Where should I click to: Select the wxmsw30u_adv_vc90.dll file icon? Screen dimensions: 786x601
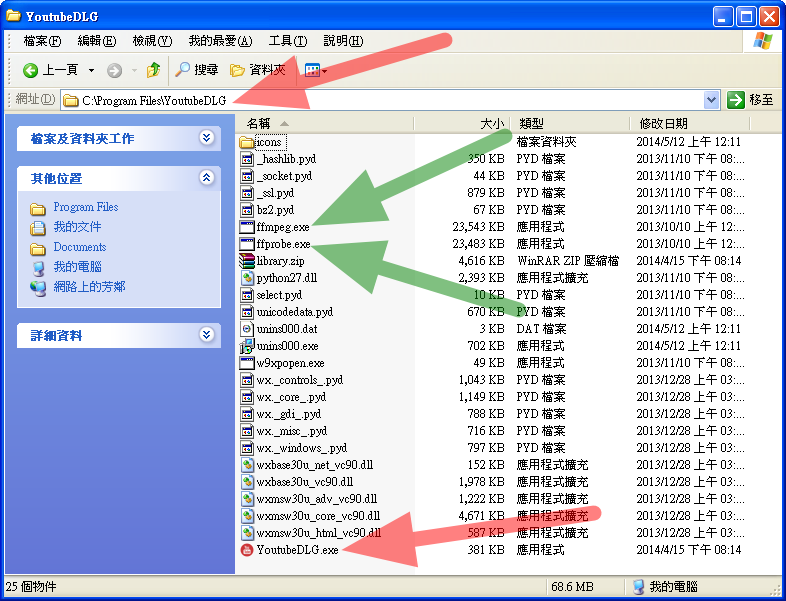tap(247, 499)
